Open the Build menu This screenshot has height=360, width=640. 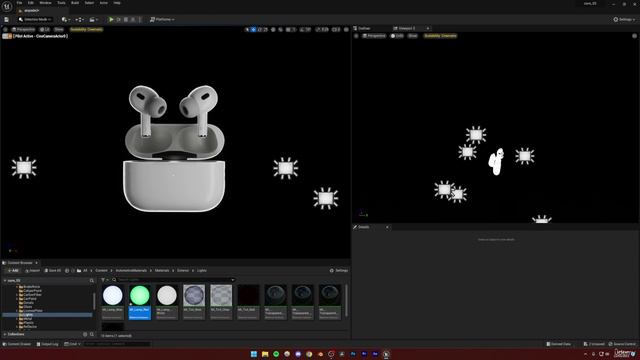pos(75,3)
